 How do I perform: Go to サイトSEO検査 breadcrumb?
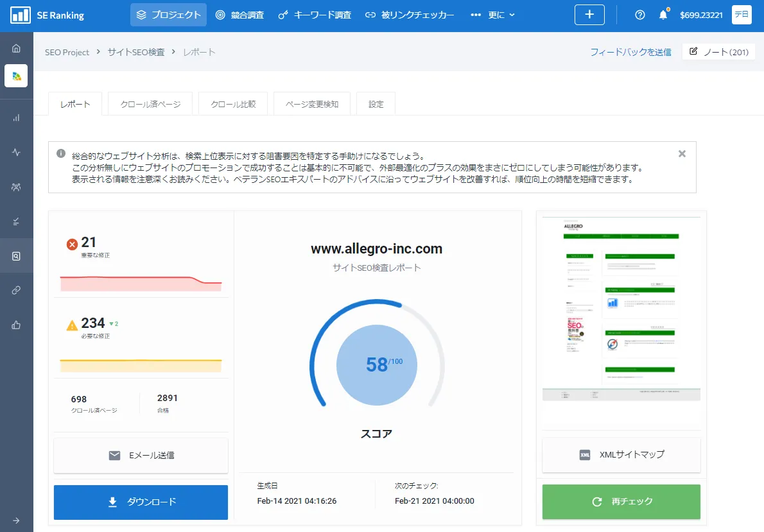coord(136,52)
